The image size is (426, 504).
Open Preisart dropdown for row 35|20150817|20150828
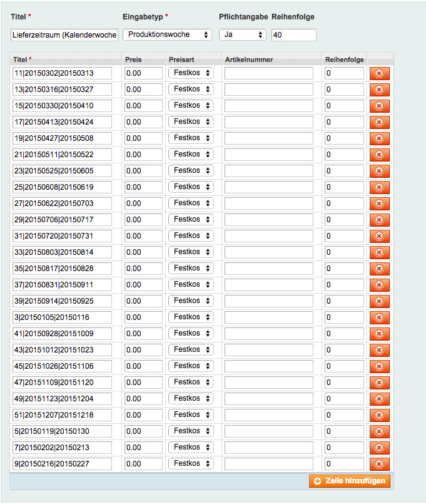pyautogui.click(x=191, y=268)
